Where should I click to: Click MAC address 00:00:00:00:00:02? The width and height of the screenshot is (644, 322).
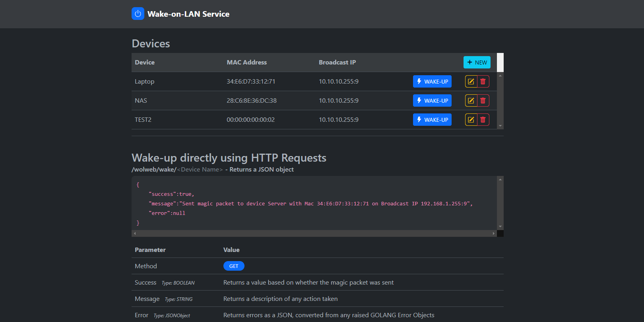click(250, 120)
